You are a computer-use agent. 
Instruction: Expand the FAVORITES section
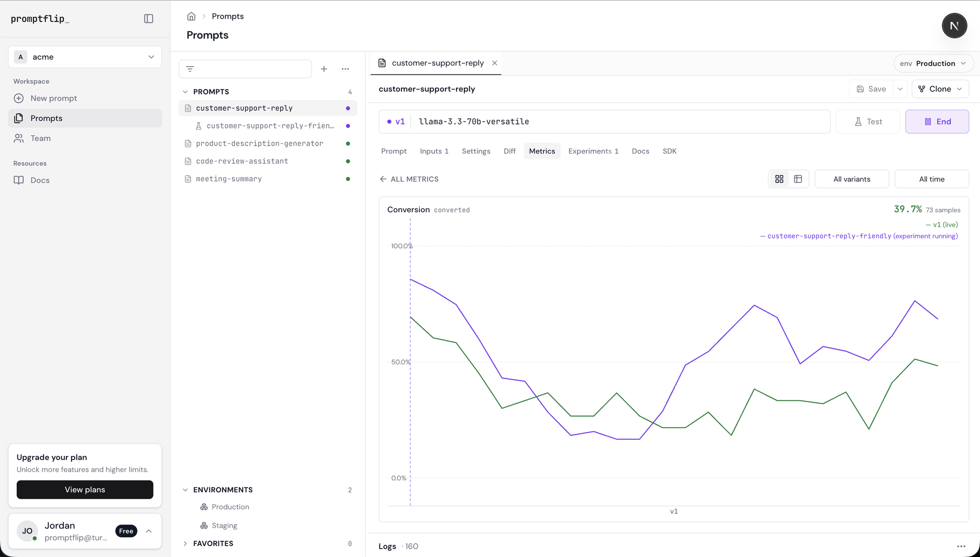point(185,544)
